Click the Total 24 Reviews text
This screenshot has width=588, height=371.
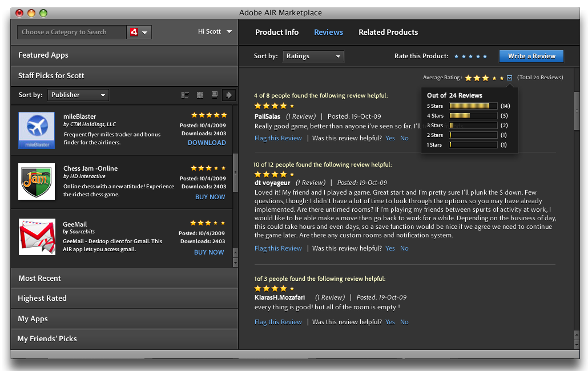pos(540,78)
